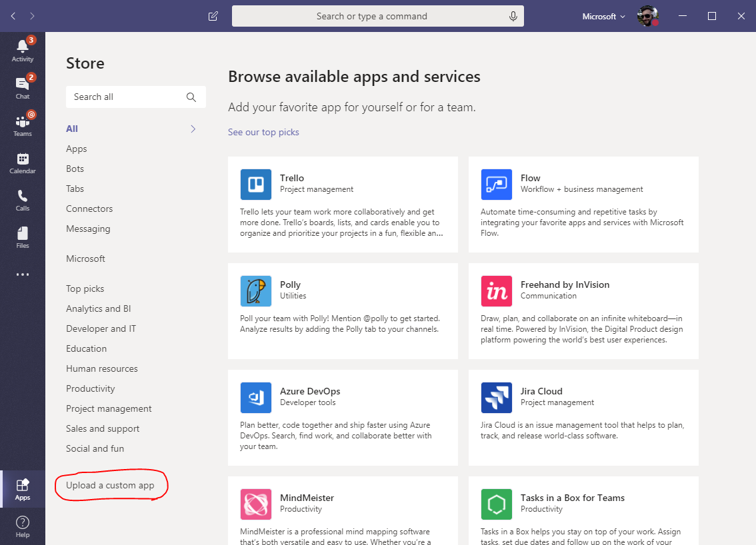
Task: Start a new chat compose icon
Action: point(213,17)
